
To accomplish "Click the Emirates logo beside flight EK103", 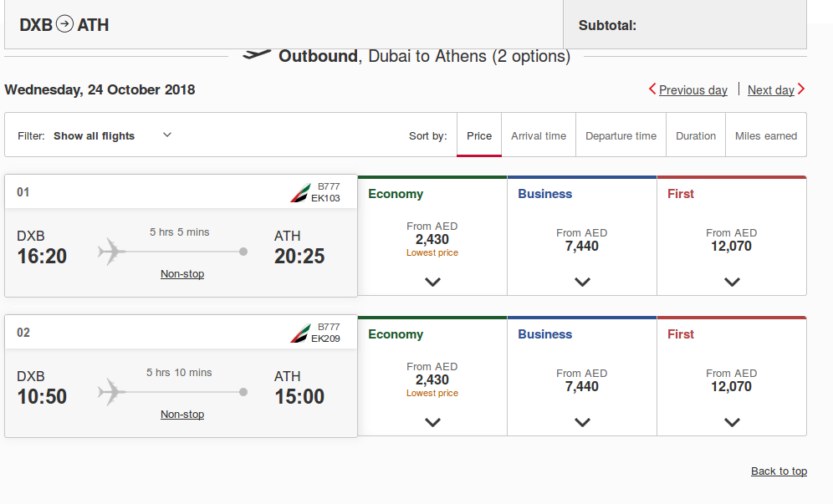I will (300, 193).
